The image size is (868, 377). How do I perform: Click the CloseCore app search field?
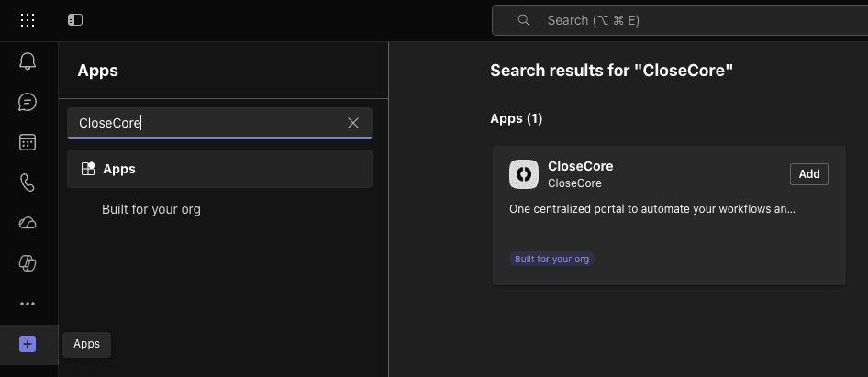[x=220, y=123]
